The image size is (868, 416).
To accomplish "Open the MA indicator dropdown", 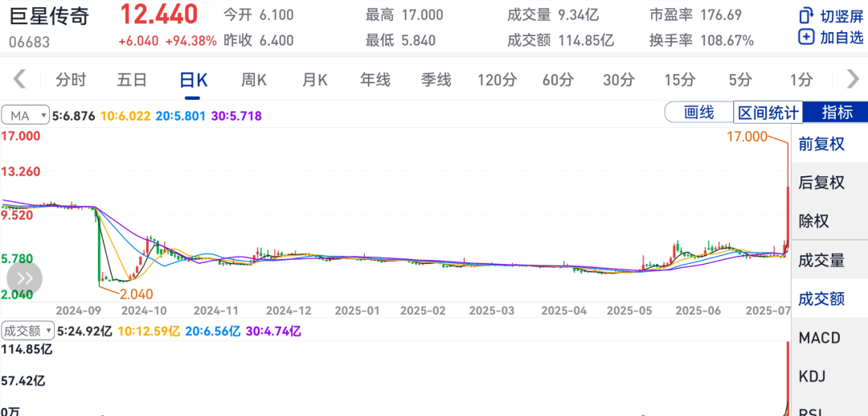I will click(26, 116).
